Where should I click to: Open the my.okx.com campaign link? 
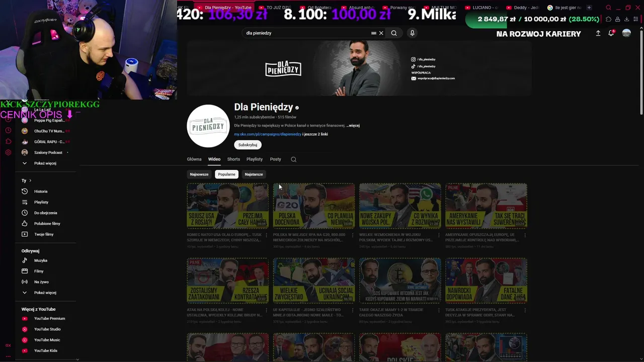click(268, 134)
